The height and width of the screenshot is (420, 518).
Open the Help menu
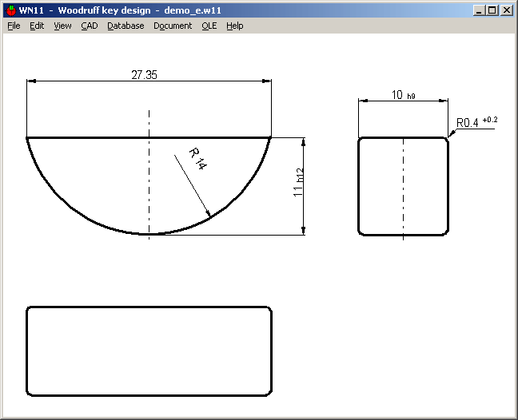click(234, 26)
